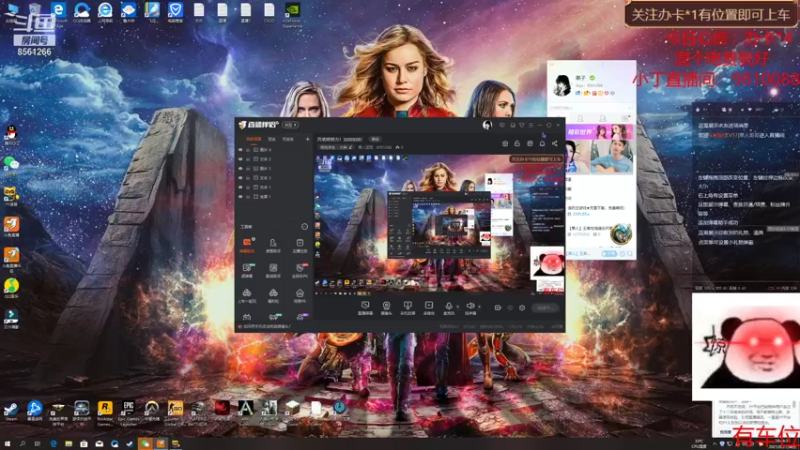This screenshot has width=800, height=450.
Task: Open Overwatch desktop shortcut
Action: pyautogui.click(x=152, y=408)
